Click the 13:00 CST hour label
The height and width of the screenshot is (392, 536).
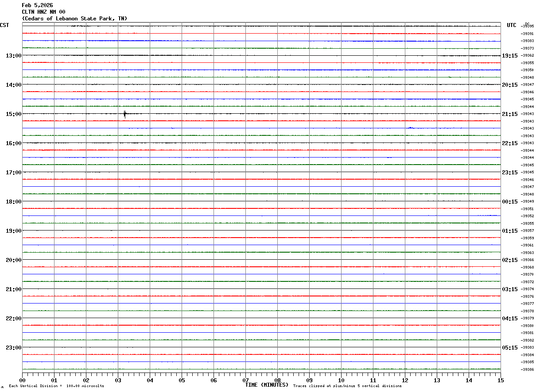pyautogui.click(x=14, y=56)
